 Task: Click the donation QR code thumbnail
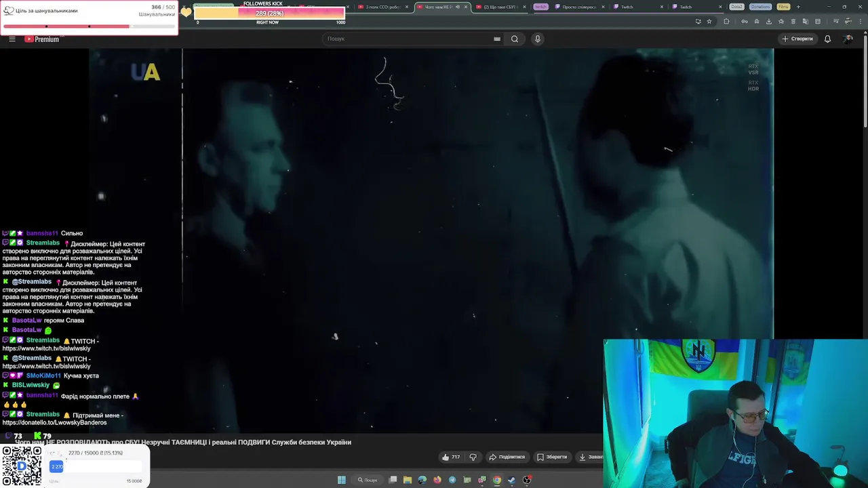pyautogui.click(x=22, y=466)
